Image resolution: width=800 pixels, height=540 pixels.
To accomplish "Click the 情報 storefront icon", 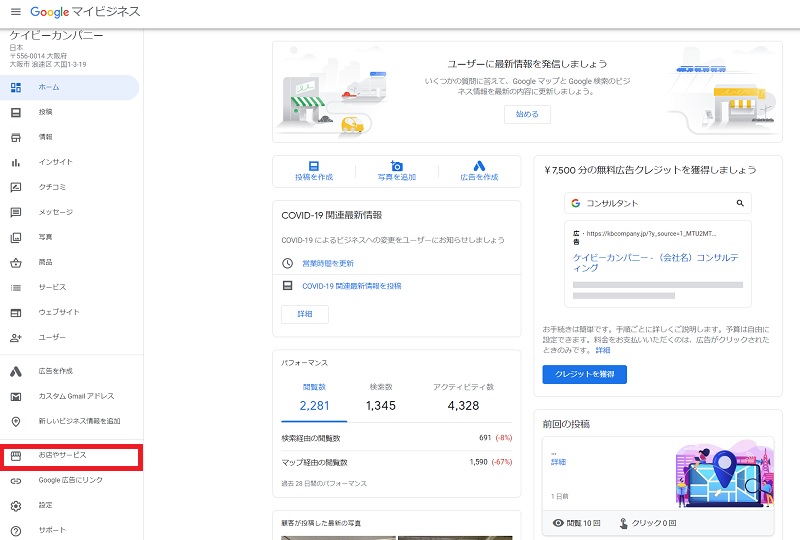I will click(16, 137).
